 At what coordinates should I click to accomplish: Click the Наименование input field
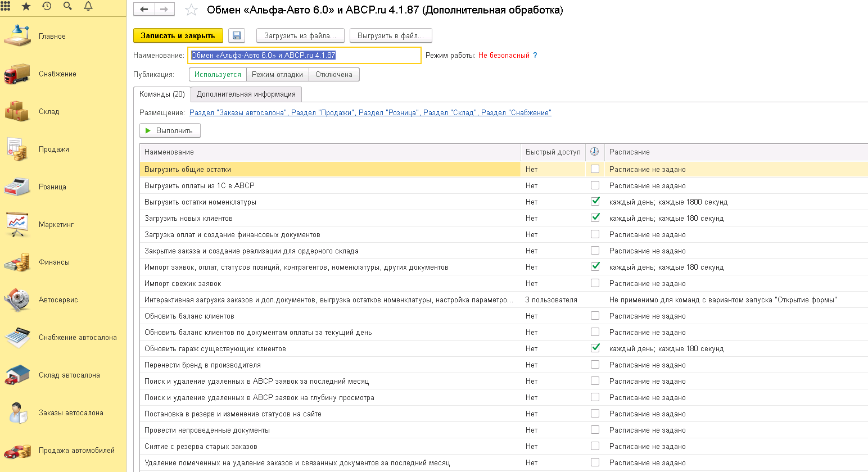point(304,55)
